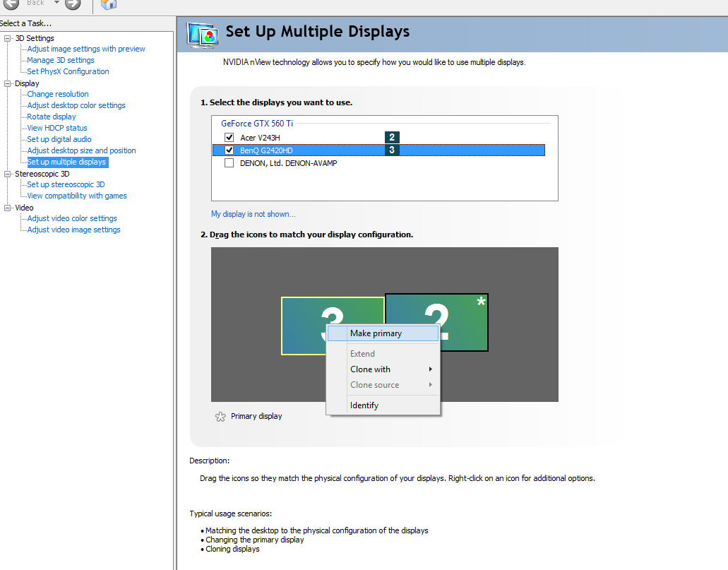Click the Back arrow button
The image size is (728, 570).
[11, 4]
